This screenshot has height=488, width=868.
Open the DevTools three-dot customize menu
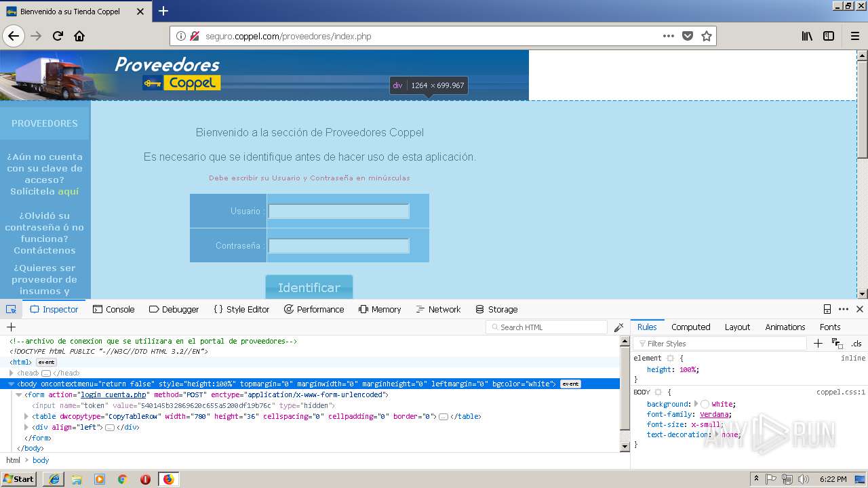tap(844, 309)
